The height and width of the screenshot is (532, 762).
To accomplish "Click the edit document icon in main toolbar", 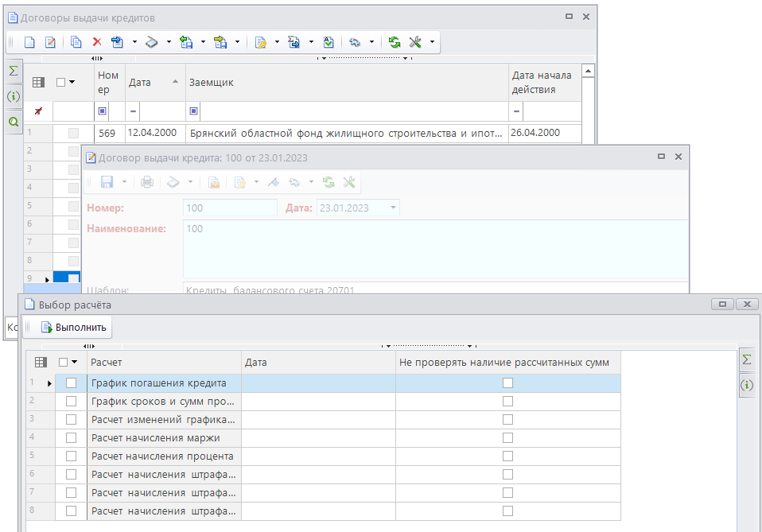I will pos(50,42).
